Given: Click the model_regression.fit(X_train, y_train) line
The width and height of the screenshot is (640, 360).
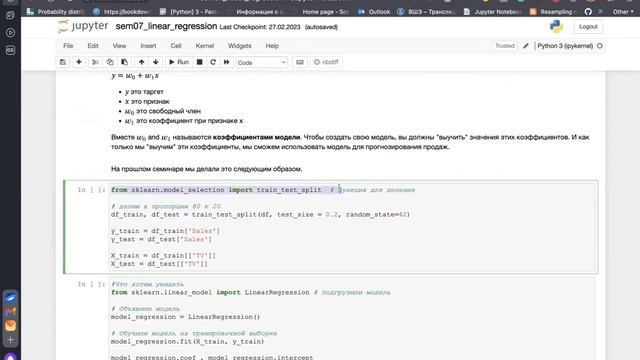Looking at the screenshot, I should coord(187,342).
